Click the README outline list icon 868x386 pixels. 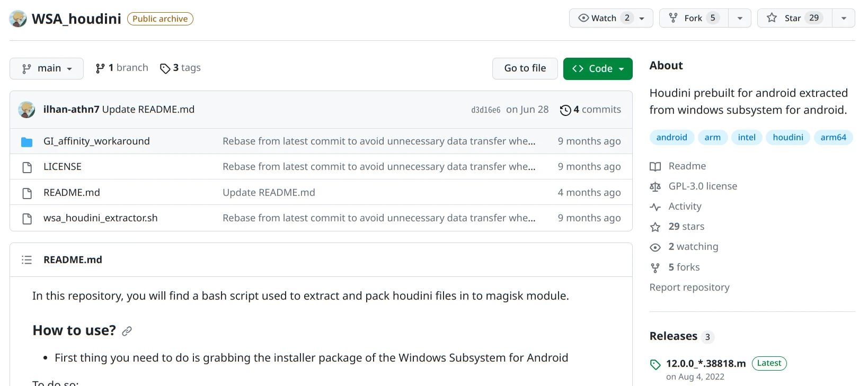coord(26,260)
